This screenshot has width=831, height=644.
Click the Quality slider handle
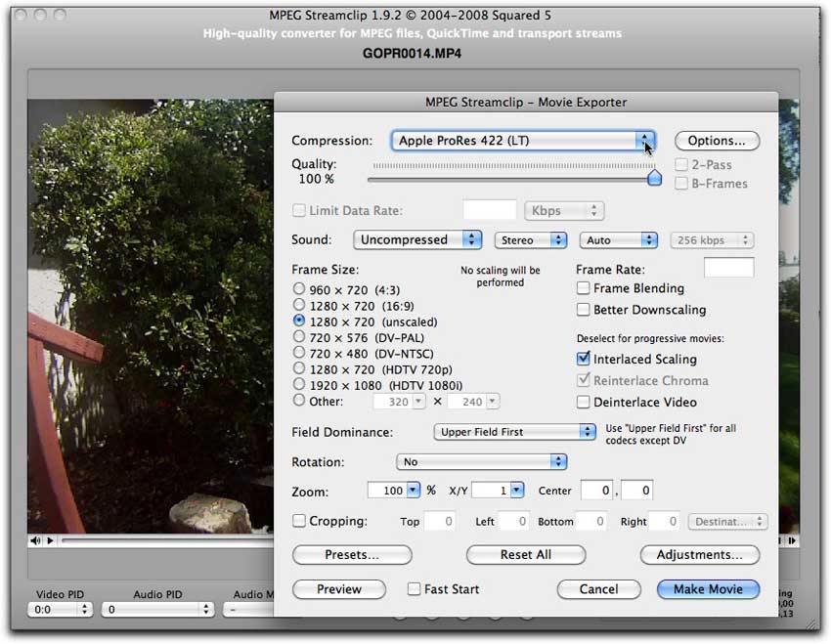(654, 178)
